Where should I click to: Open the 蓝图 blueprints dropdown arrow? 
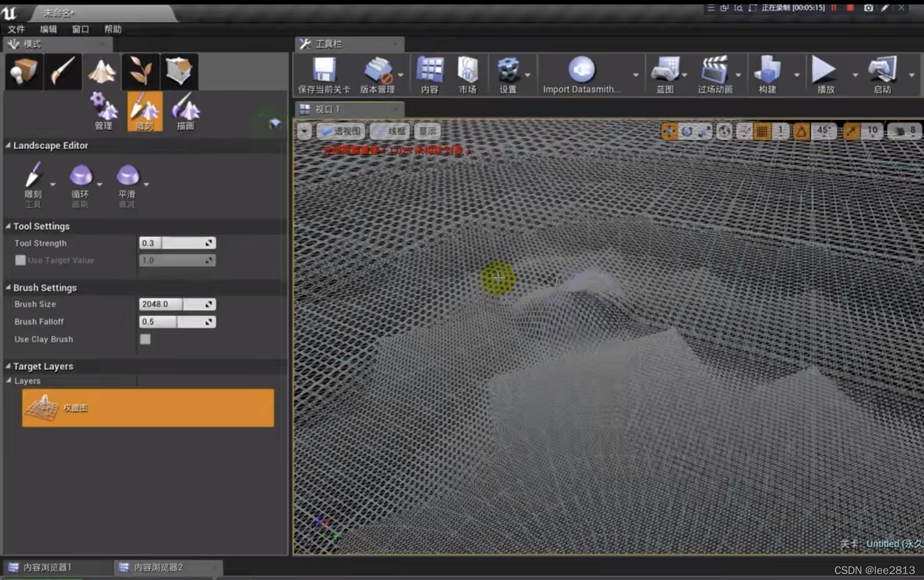685,75
